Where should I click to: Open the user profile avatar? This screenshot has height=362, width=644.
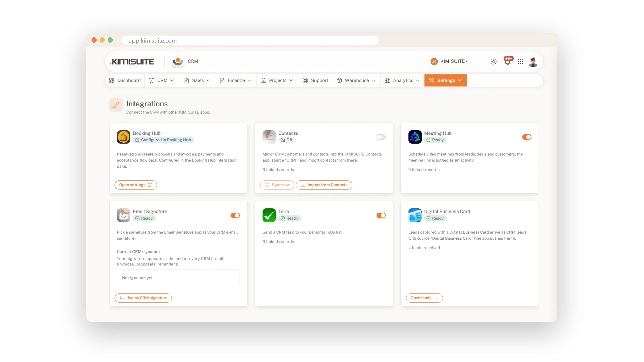pos(533,62)
